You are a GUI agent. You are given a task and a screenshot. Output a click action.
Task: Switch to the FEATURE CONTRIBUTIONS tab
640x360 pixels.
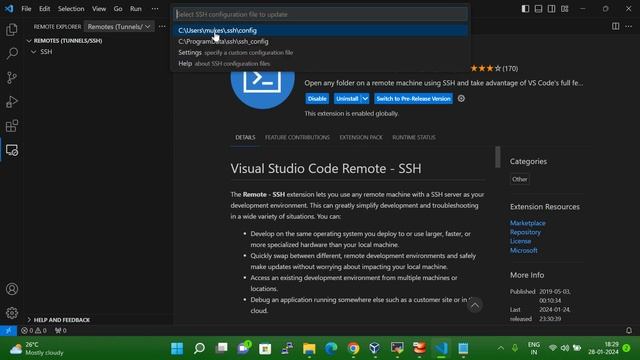point(297,138)
